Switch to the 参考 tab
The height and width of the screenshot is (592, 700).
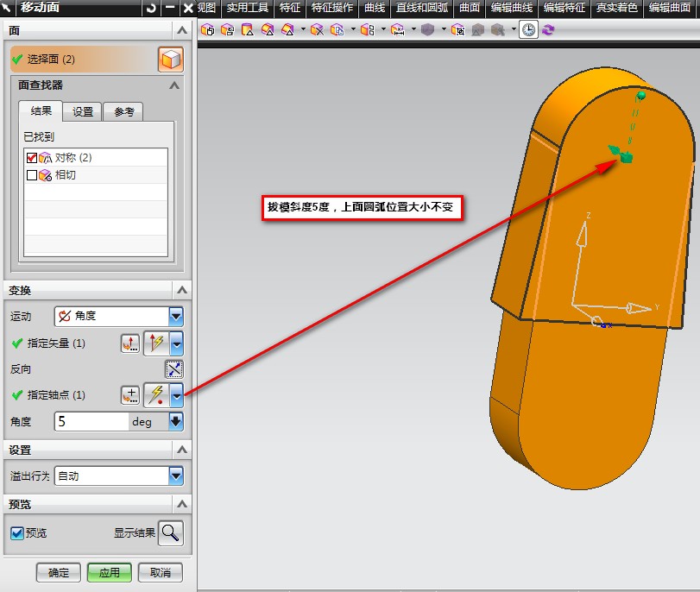[123, 111]
